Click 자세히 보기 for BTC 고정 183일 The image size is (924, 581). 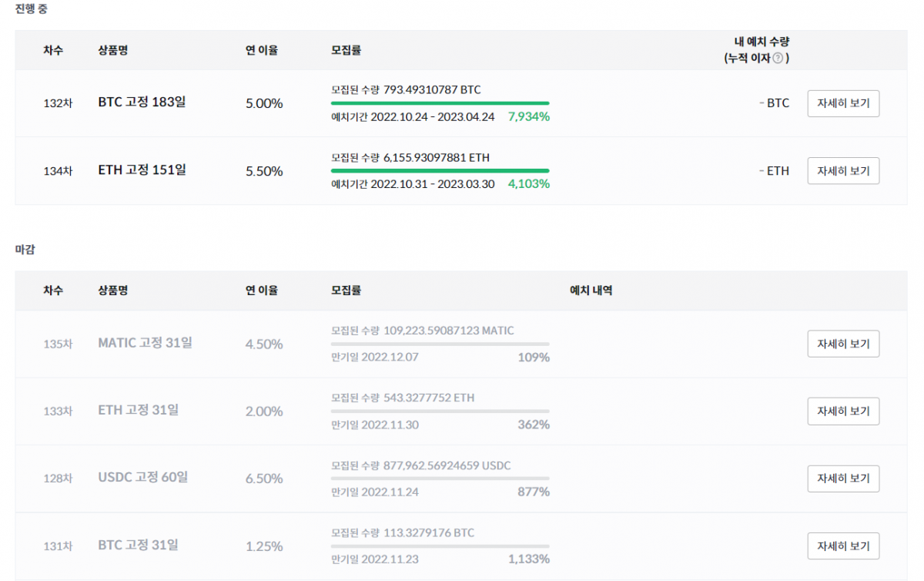click(x=843, y=103)
